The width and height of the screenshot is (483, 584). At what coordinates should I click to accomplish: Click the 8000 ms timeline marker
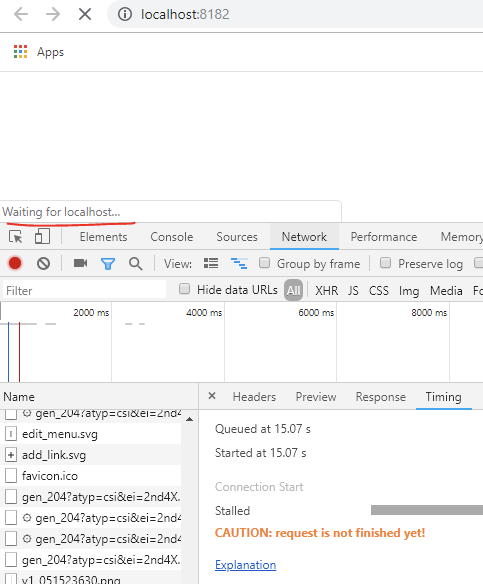tap(429, 312)
